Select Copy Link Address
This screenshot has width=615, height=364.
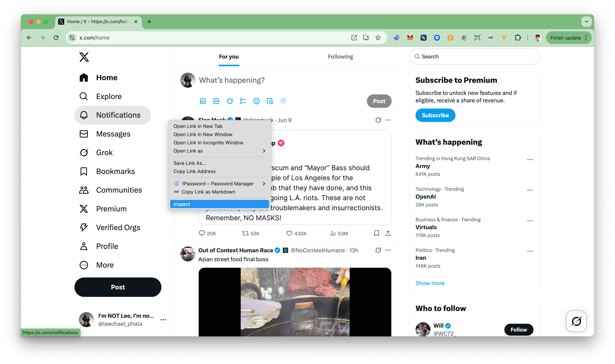(219, 171)
